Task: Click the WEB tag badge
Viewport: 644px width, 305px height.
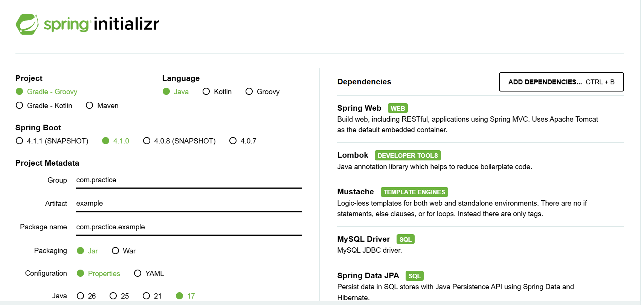Action: 398,108
